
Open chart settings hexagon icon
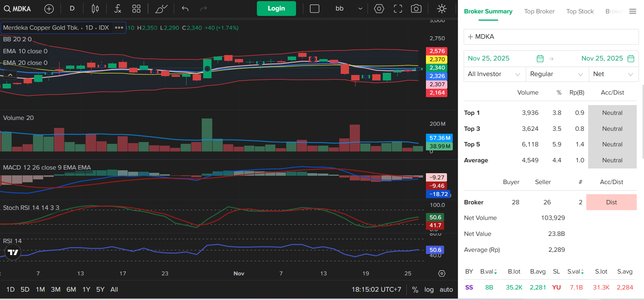(379, 9)
